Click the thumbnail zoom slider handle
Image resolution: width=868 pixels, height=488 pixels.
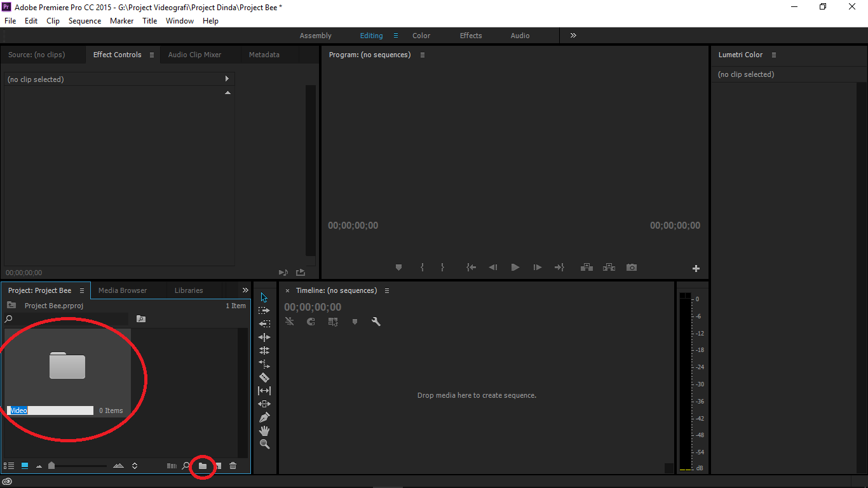(x=51, y=466)
